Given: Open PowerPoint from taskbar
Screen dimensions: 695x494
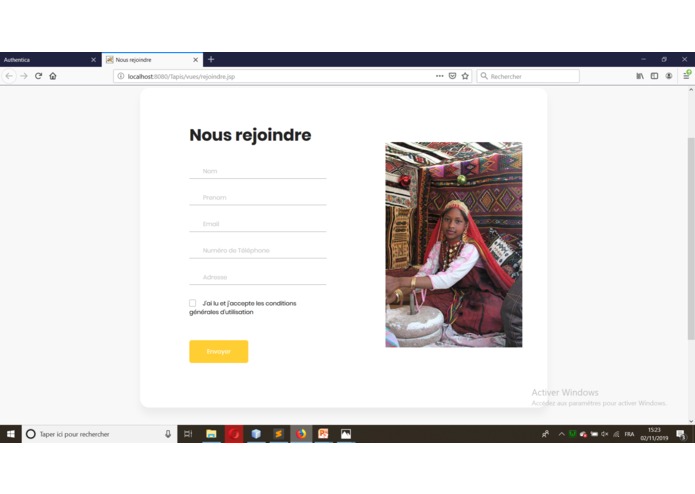Looking at the screenshot, I should (323, 434).
